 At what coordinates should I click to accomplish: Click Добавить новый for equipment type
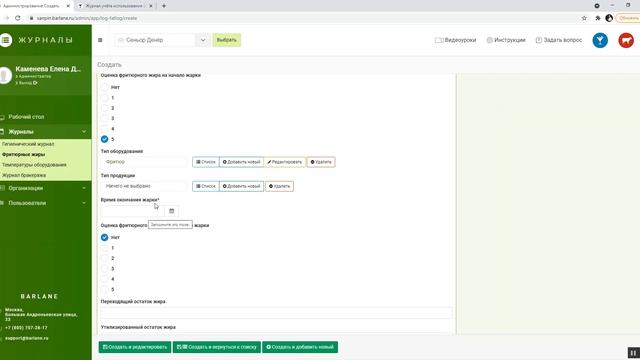(241, 162)
